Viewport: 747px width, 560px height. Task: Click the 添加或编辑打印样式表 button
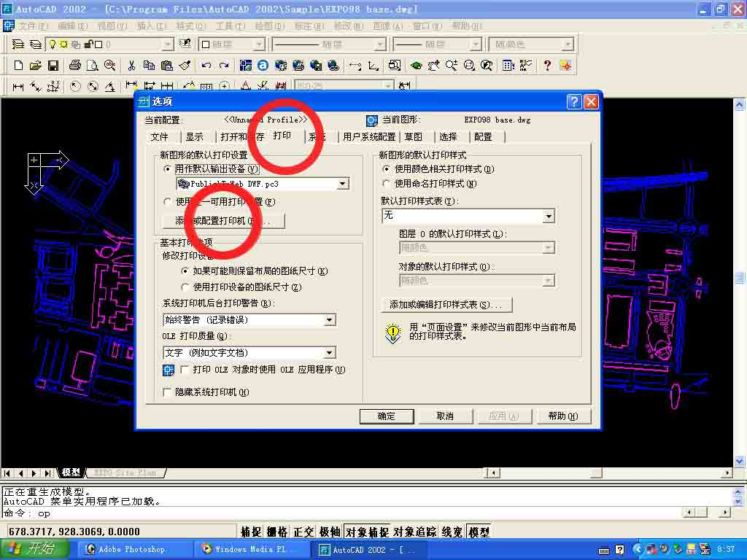point(447,305)
